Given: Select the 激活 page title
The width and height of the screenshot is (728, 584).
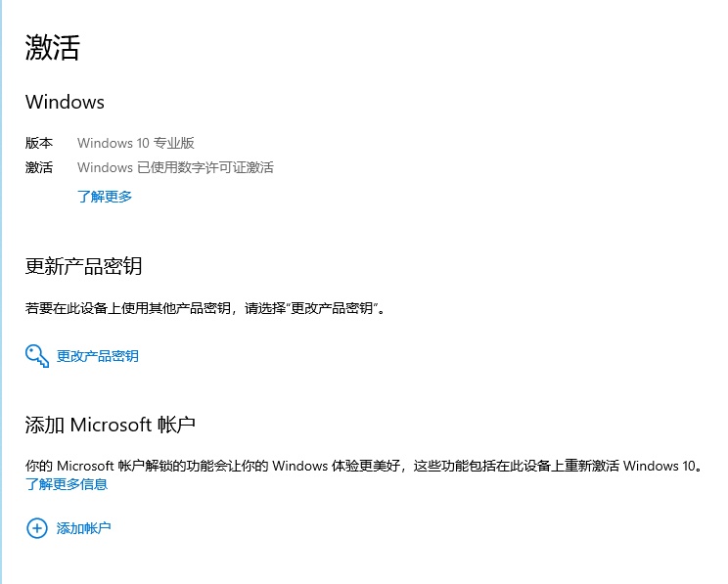Looking at the screenshot, I should [x=53, y=47].
